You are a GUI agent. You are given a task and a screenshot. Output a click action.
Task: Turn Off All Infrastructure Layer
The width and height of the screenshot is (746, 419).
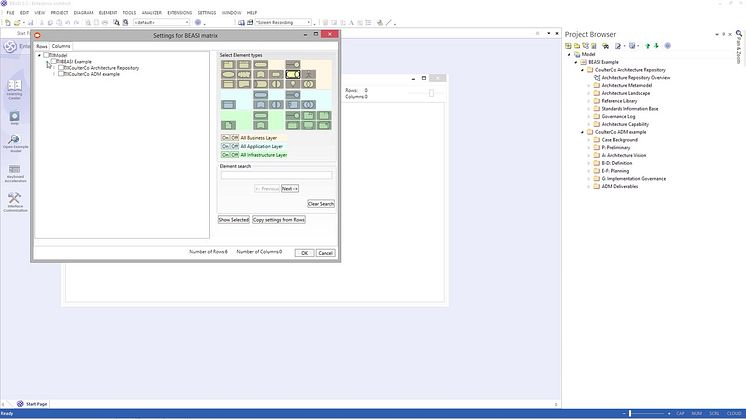click(x=235, y=155)
